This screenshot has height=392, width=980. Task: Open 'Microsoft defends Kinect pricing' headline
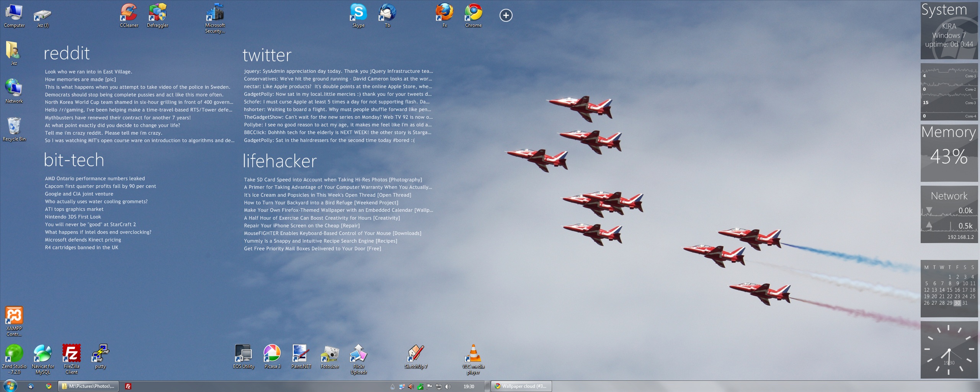83,240
